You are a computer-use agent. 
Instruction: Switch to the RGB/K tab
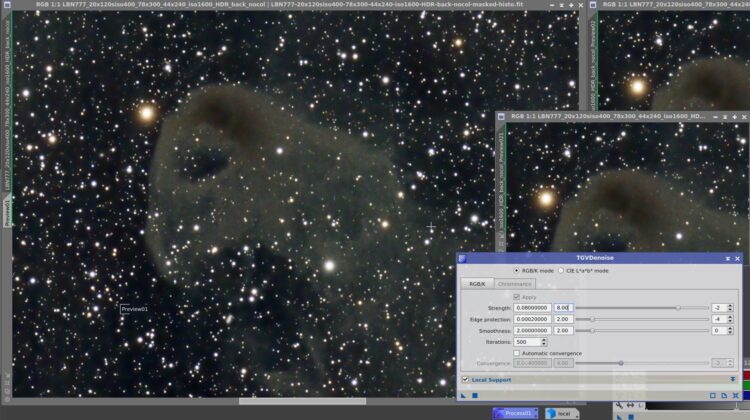pyautogui.click(x=477, y=284)
